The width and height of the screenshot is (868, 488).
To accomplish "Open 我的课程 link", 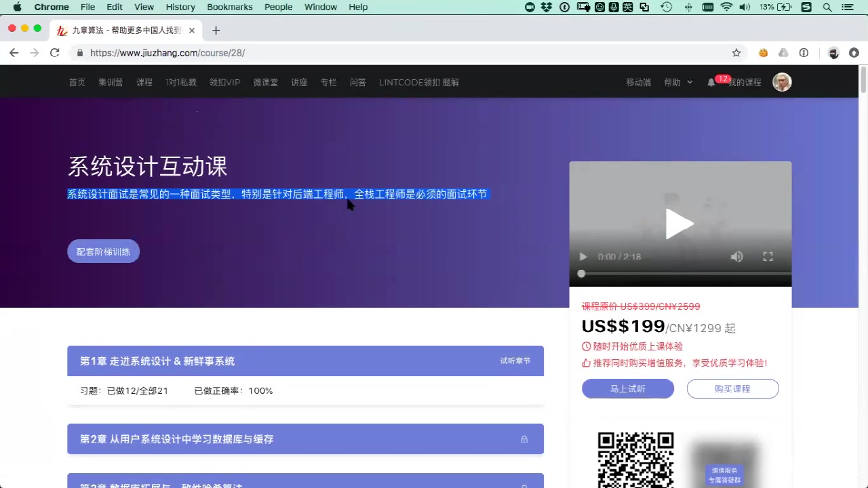I will click(x=745, y=82).
